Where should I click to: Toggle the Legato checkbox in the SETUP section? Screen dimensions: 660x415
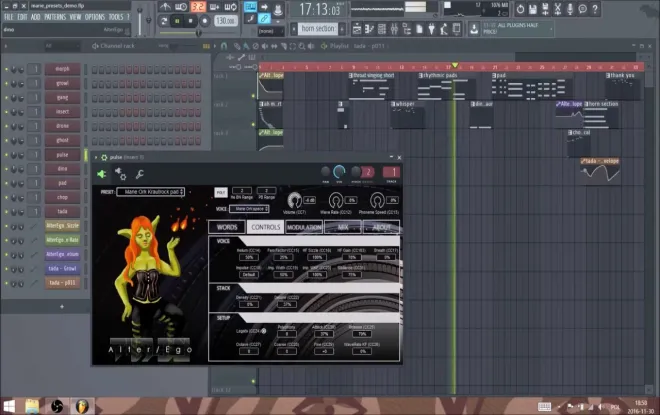[x=263, y=331]
